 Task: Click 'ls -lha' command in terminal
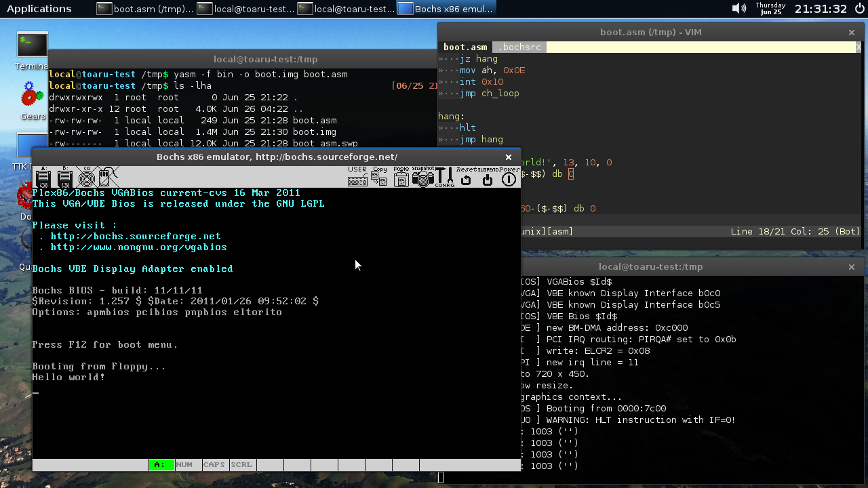193,85
